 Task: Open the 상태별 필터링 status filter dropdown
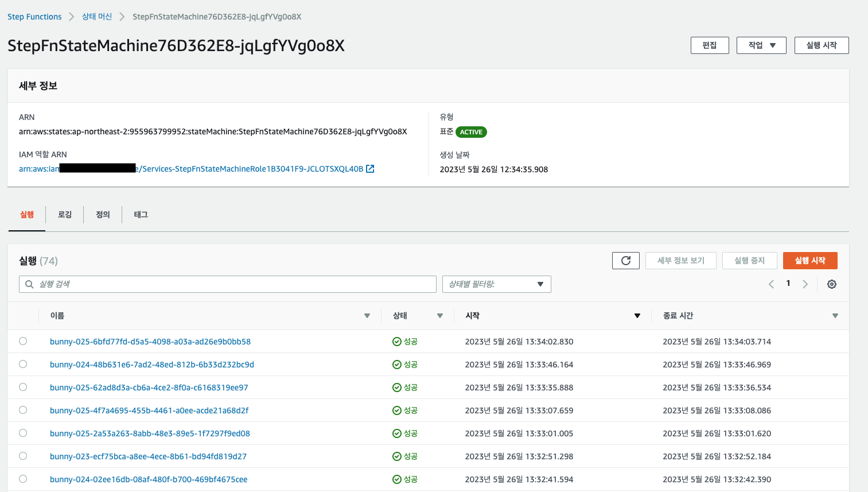(496, 284)
